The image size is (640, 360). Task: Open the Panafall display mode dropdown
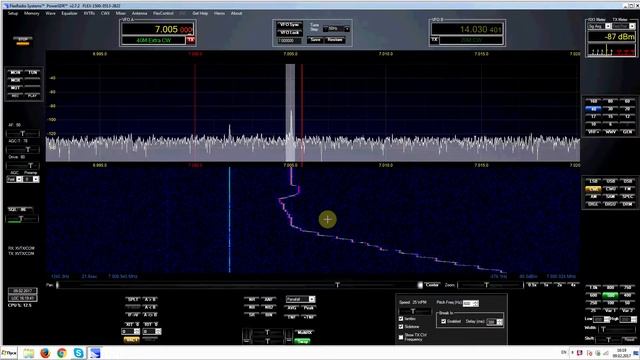300,299
